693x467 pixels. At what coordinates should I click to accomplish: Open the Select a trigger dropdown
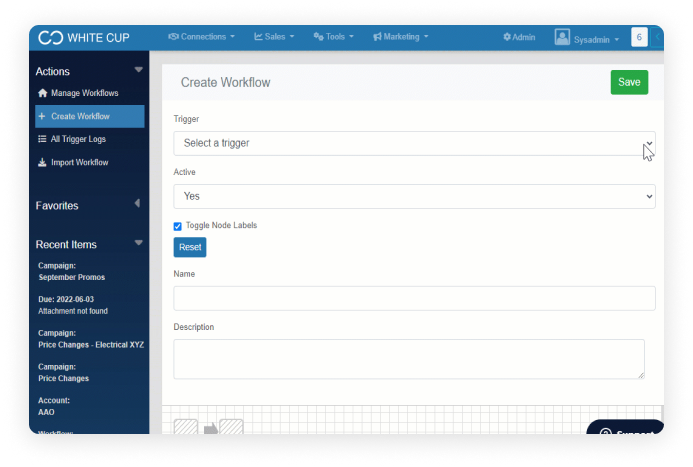(414, 143)
